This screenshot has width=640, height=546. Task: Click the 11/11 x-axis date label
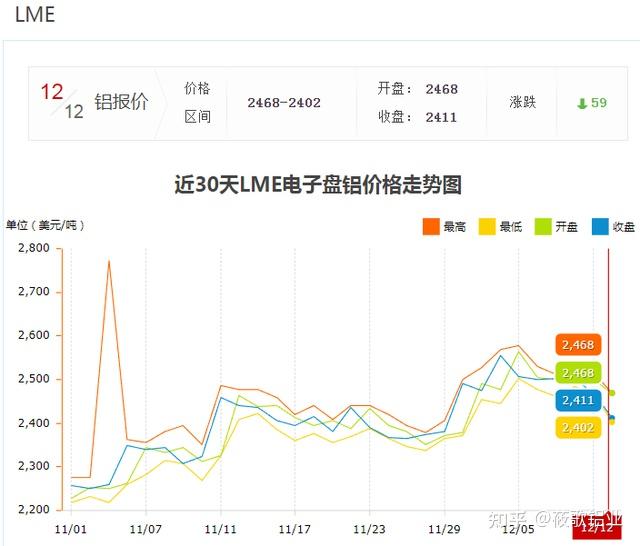pyautogui.click(x=220, y=530)
